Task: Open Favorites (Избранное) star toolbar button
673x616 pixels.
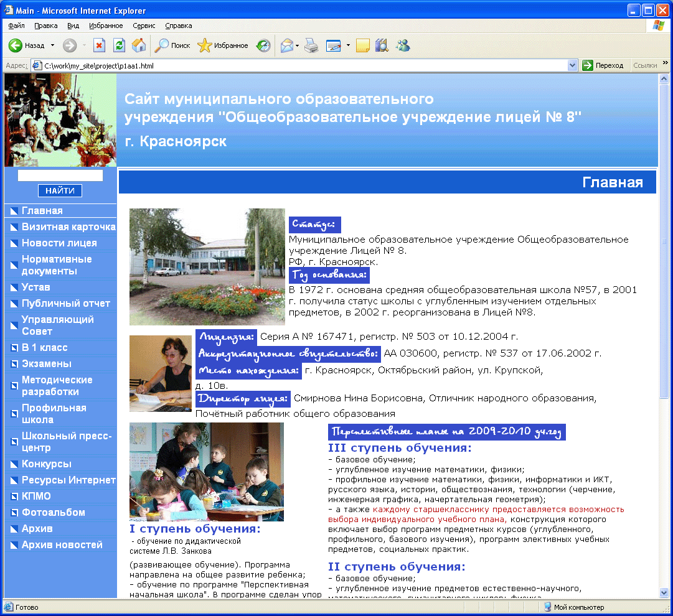Action: (223, 45)
